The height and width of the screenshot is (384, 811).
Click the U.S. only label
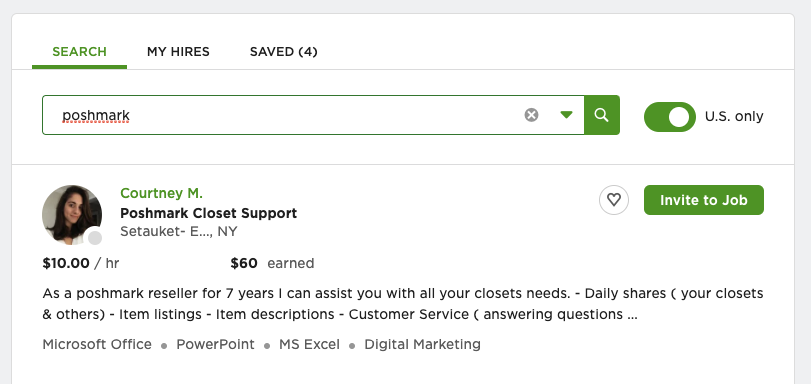click(x=734, y=116)
